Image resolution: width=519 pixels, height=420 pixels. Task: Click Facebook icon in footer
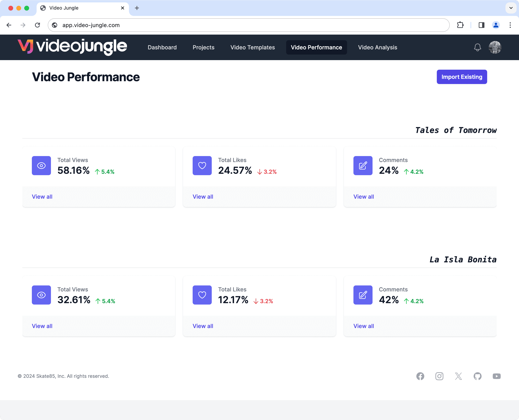pyautogui.click(x=420, y=376)
